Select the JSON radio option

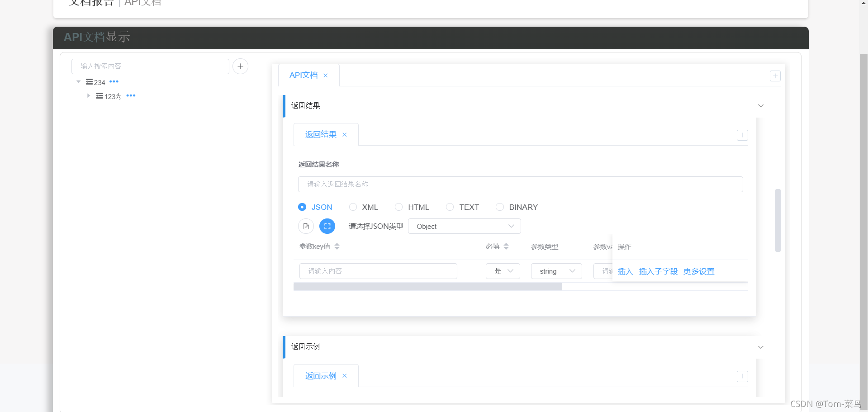[x=315, y=207]
